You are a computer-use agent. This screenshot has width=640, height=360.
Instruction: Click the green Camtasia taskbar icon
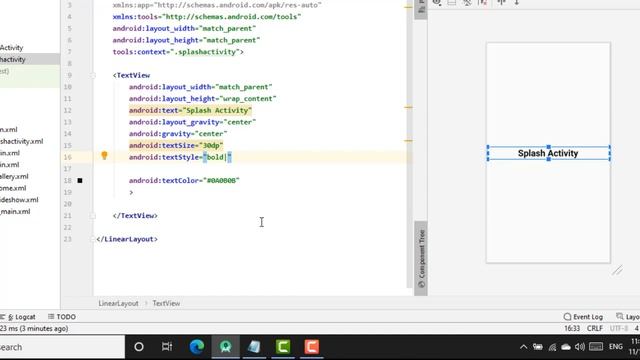283,347
